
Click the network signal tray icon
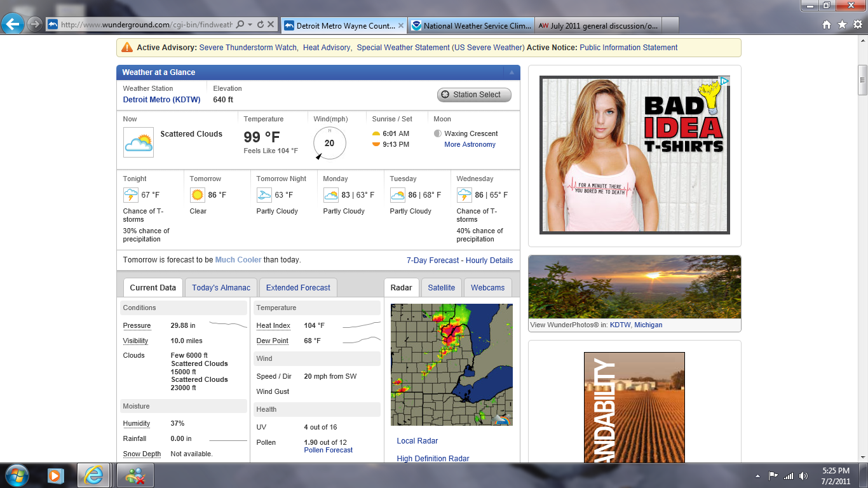[789, 475]
